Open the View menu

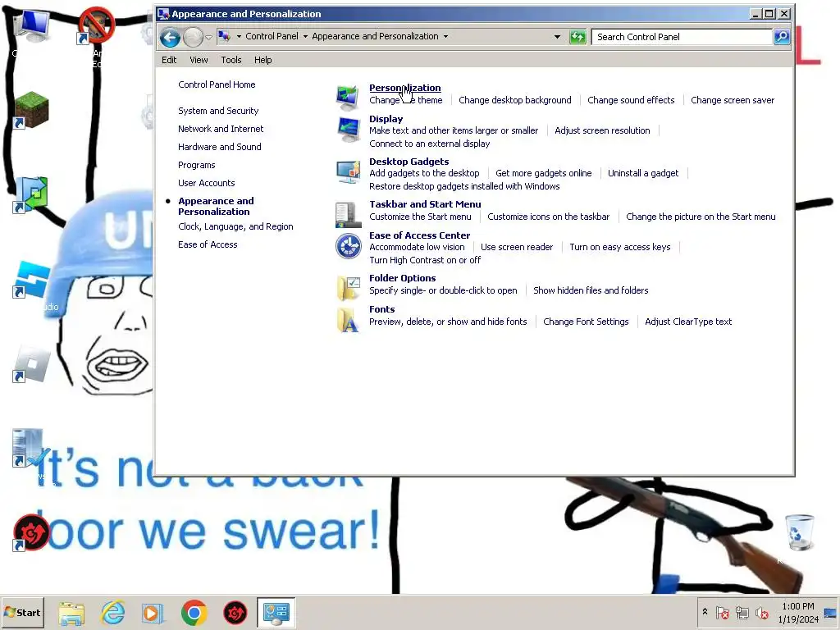[199, 60]
